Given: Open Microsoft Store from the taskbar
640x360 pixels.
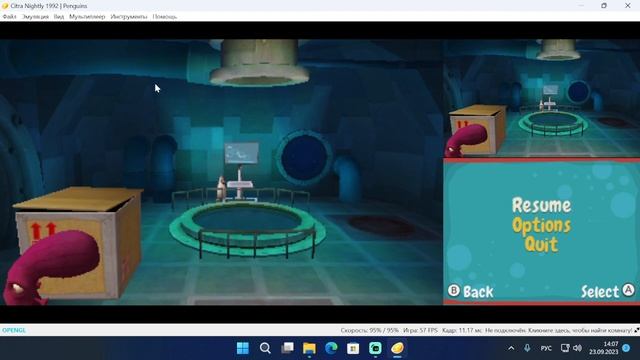Looking at the screenshot, I should click(353, 348).
